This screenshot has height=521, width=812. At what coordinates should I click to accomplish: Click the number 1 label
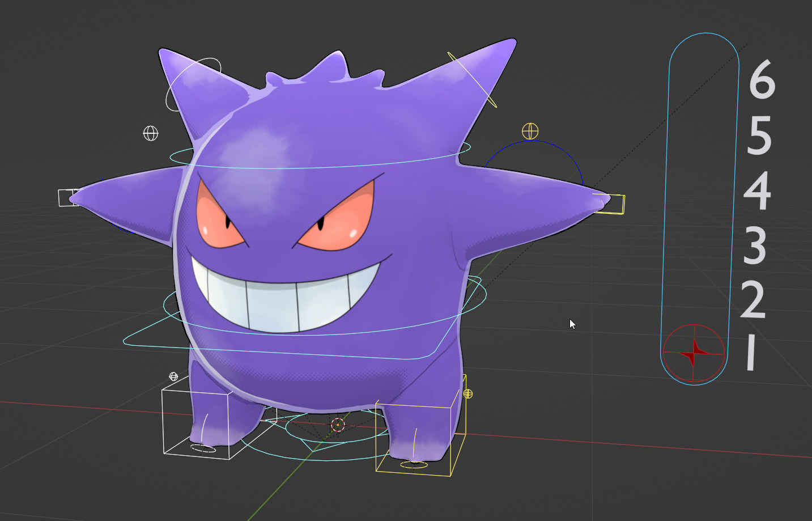click(x=751, y=352)
